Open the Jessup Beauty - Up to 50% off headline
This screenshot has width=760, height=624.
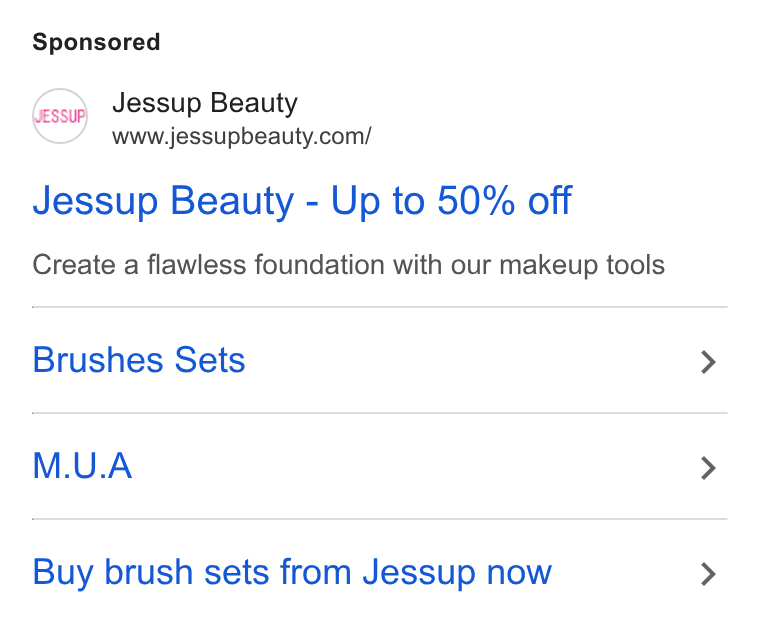point(302,201)
